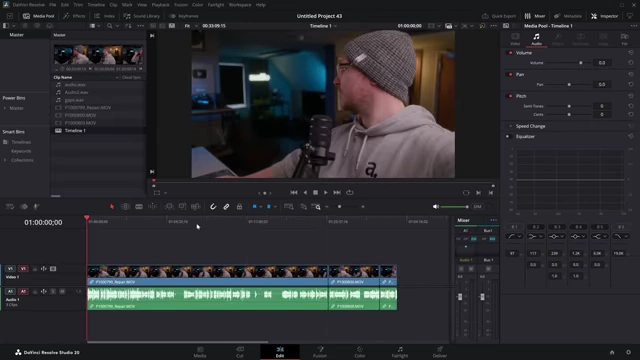Open the Marker color dropdown arrow
The width and height of the screenshot is (640, 360).
pos(275,207)
